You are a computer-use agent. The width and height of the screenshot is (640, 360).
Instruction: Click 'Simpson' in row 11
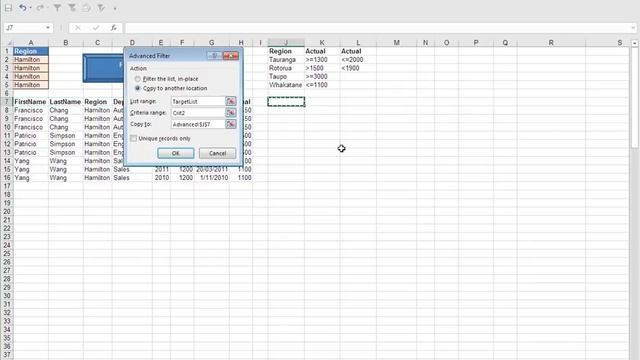[66, 136]
